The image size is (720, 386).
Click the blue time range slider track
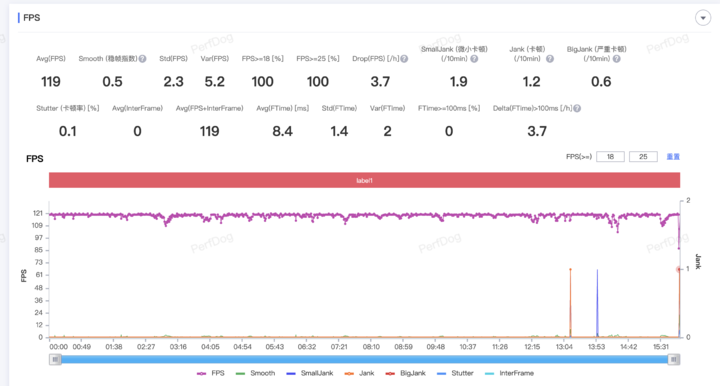tap(364, 359)
